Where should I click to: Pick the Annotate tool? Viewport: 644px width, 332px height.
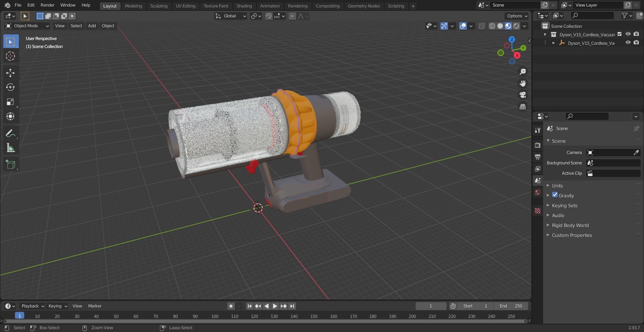point(10,133)
